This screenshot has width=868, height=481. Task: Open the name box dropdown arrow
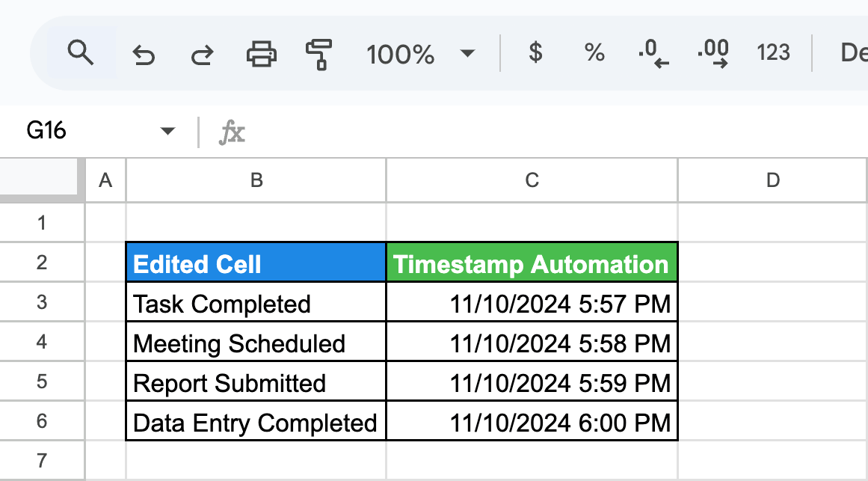click(x=167, y=132)
